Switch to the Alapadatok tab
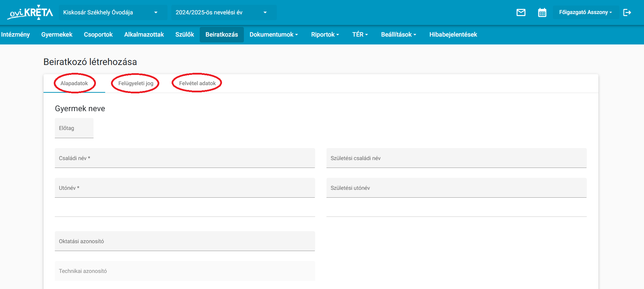The height and width of the screenshot is (289, 644). 74,83
